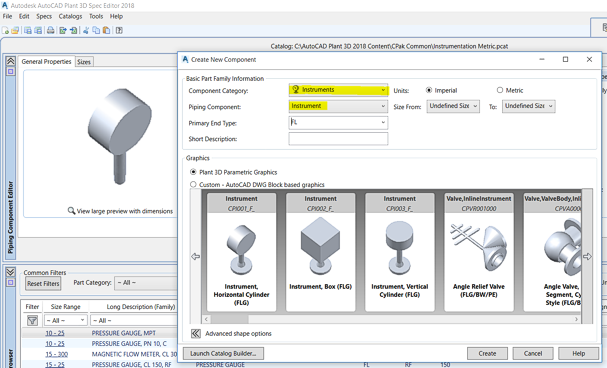
Task: Open the Component Category dropdown
Action: tap(338, 90)
